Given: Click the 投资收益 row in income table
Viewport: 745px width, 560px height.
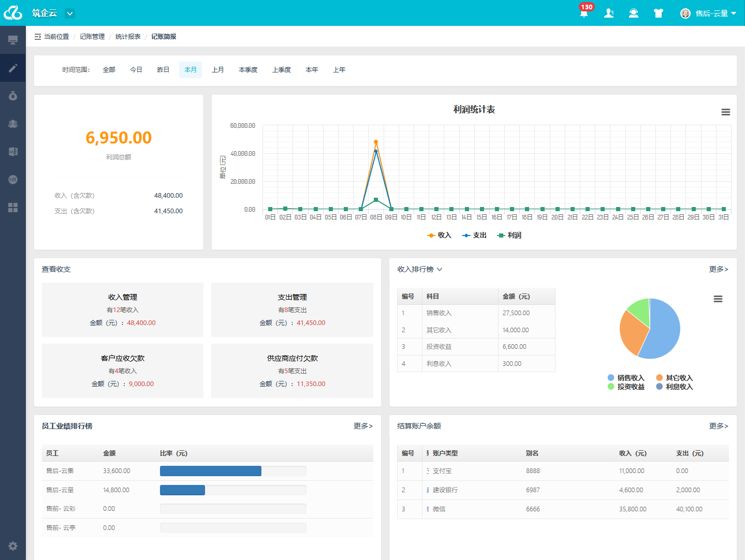Looking at the screenshot, I should click(476, 347).
